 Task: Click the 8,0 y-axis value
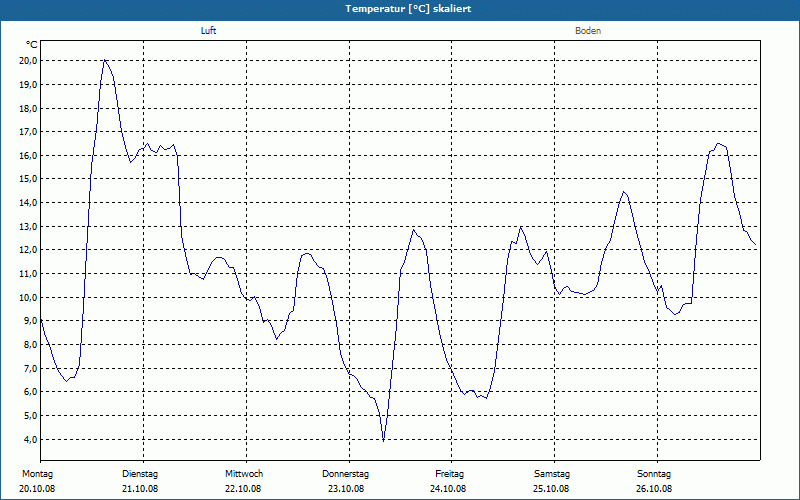click(x=31, y=344)
